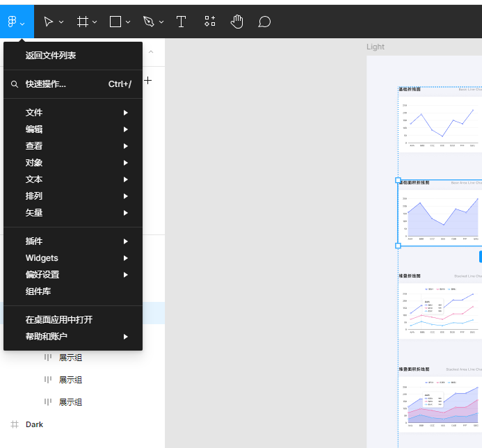The image size is (482, 448).
Task: Open 快速操作 quick actions search
Action: point(73,84)
